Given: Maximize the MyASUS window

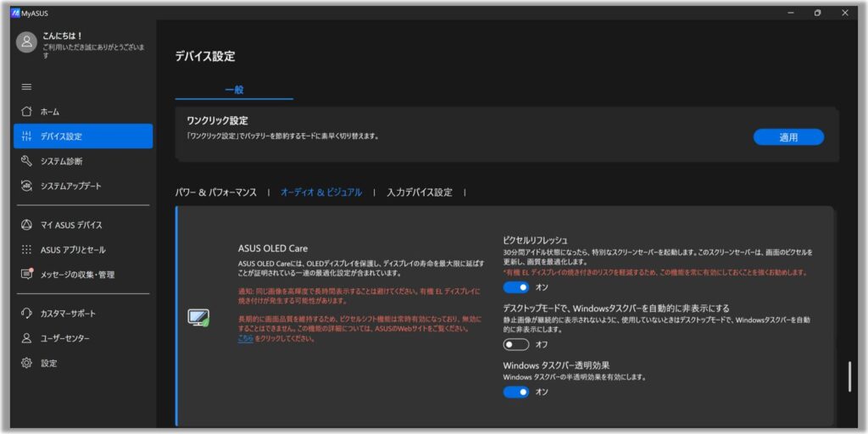Looking at the screenshot, I should (x=818, y=14).
